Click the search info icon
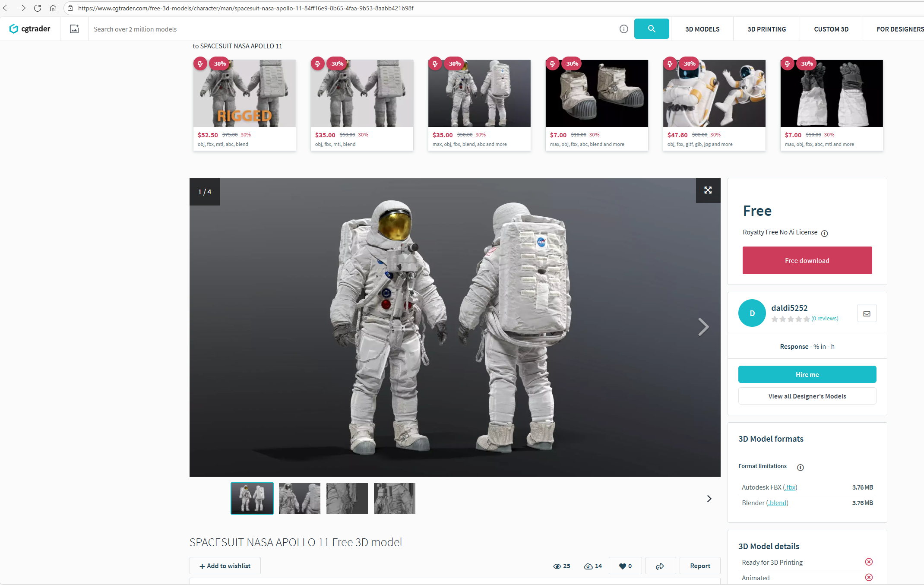 pos(623,29)
